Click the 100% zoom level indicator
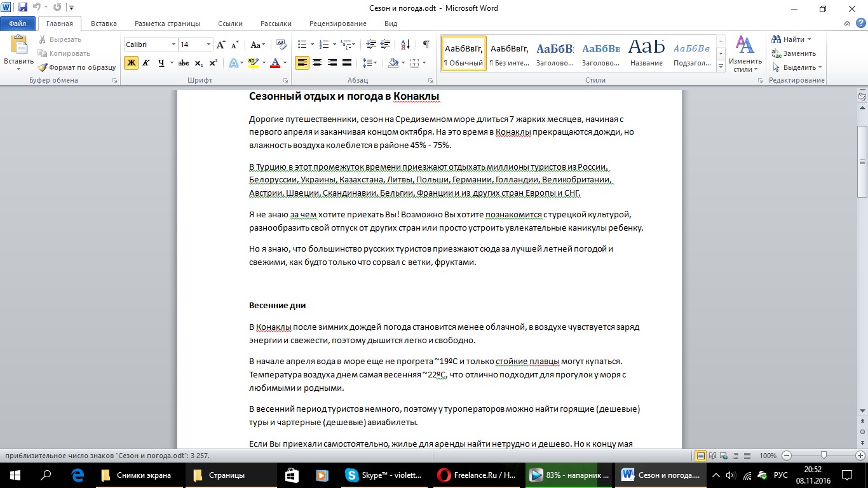Image resolution: width=868 pixels, height=488 pixels. point(768,456)
